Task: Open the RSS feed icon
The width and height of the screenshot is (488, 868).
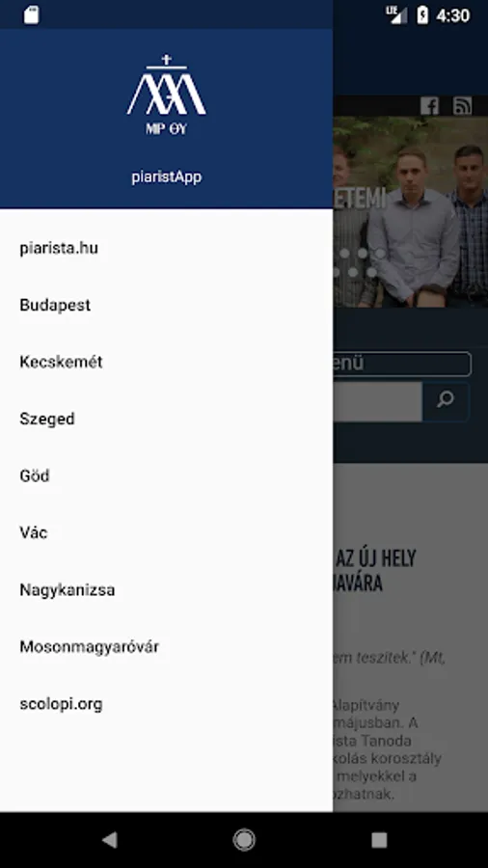Action: [x=462, y=105]
